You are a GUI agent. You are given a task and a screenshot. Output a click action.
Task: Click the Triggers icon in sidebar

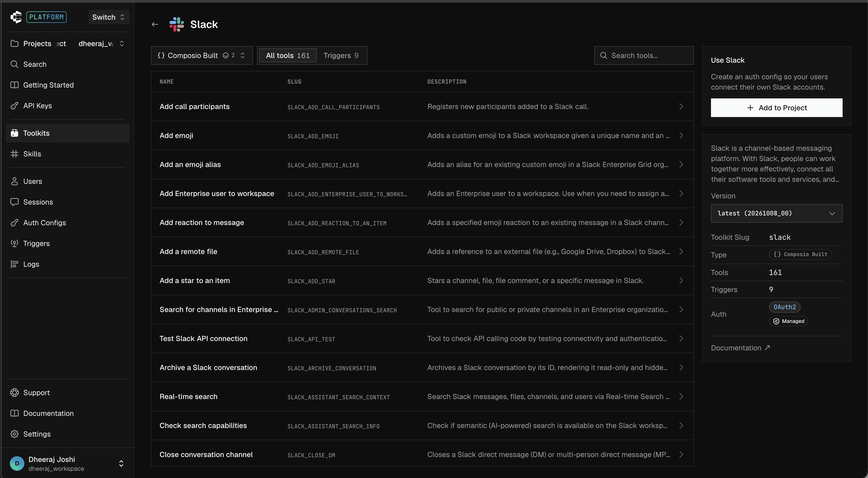(x=14, y=243)
